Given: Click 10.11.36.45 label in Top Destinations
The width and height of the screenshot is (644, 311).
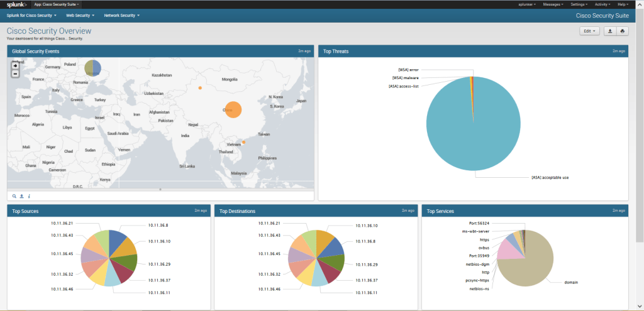Looking at the screenshot, I should click(269, 254).
